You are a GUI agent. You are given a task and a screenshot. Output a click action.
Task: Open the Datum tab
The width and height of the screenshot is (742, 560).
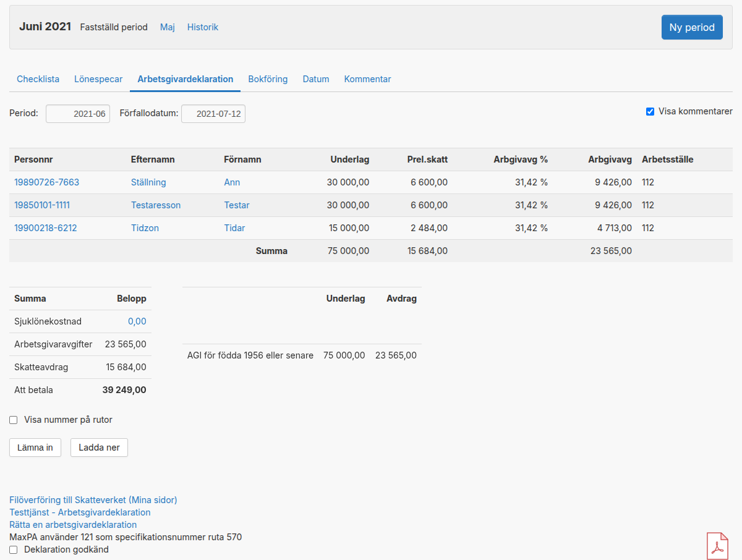(316, 79)
